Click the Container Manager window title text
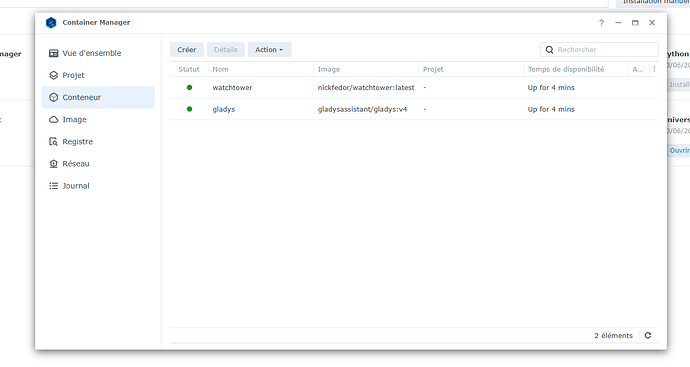The height and width of the screenshot is (367, 690). 96,22
